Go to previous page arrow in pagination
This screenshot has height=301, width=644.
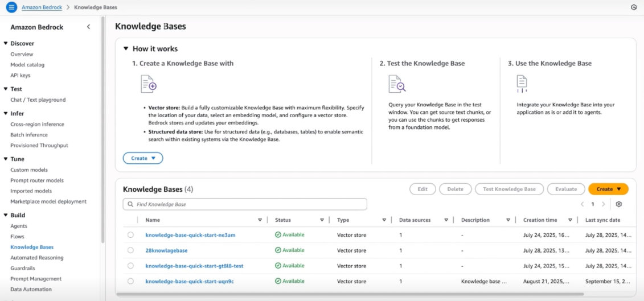583,204
